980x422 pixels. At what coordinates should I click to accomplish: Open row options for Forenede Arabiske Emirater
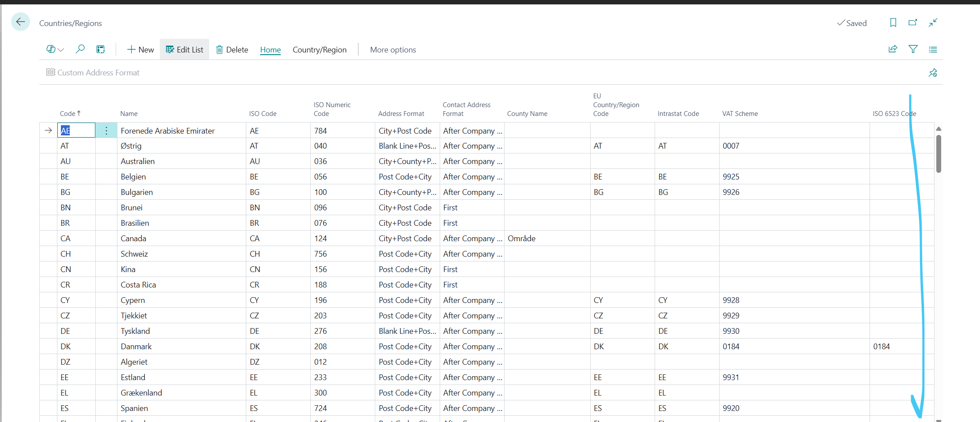(106, 131)
